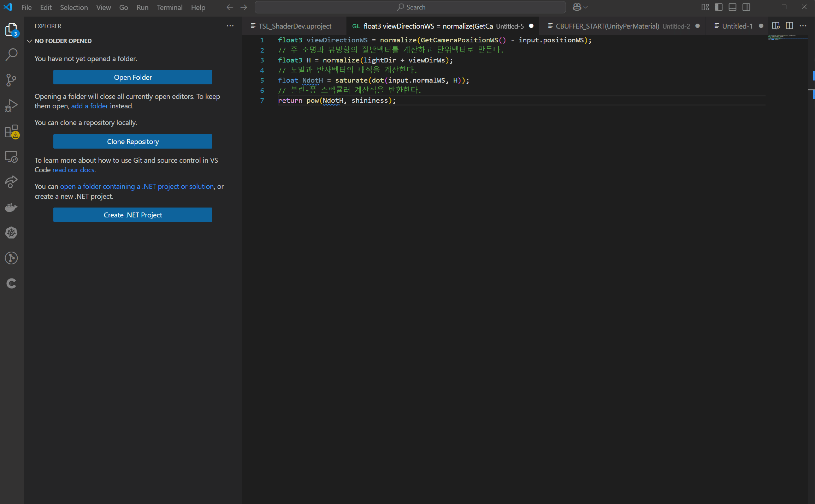815x504 pixels.
Task: Open the Source Control view
Action: [x=11, y=80]
